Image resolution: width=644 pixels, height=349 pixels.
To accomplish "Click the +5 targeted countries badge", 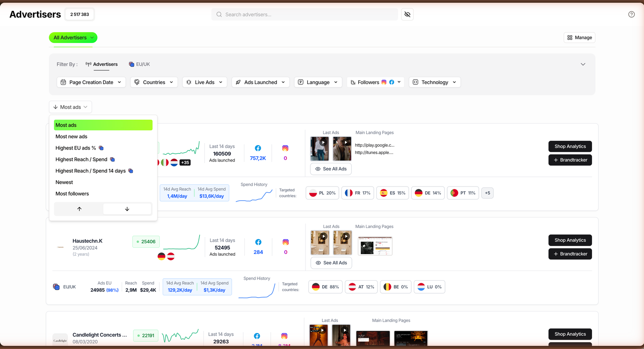I will tap(487, 193).
